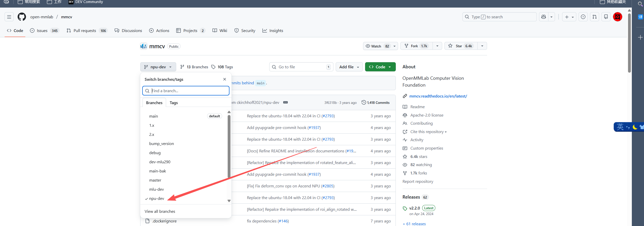
Task: Open the Actions repository tab
Action: coord(159,31)
